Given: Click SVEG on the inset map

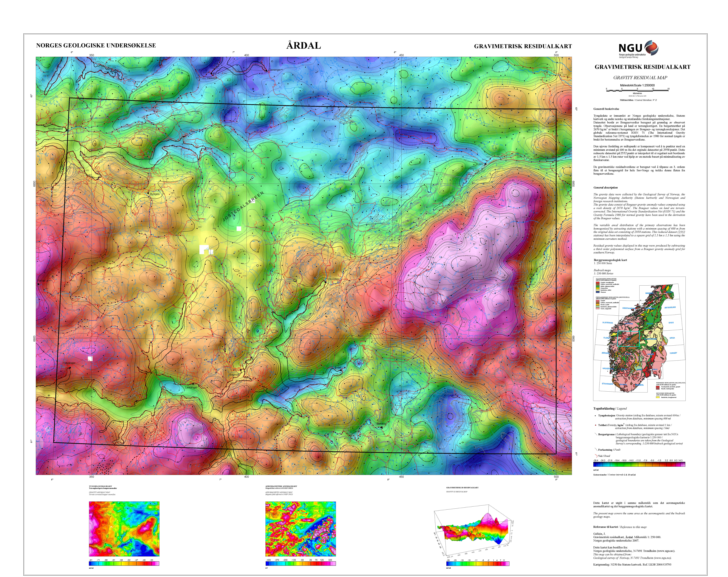Looking at the screenshot, I should pos(671,323).
